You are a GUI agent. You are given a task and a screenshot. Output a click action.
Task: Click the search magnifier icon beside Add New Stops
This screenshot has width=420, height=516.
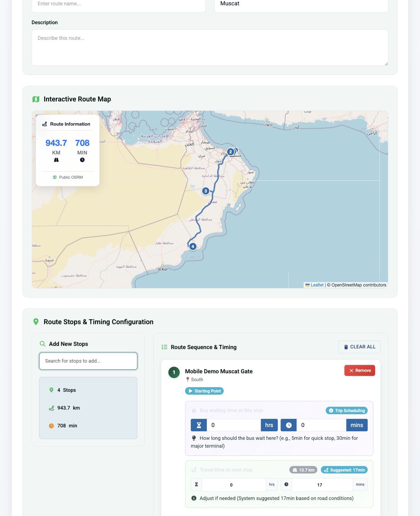coord(42,344)
